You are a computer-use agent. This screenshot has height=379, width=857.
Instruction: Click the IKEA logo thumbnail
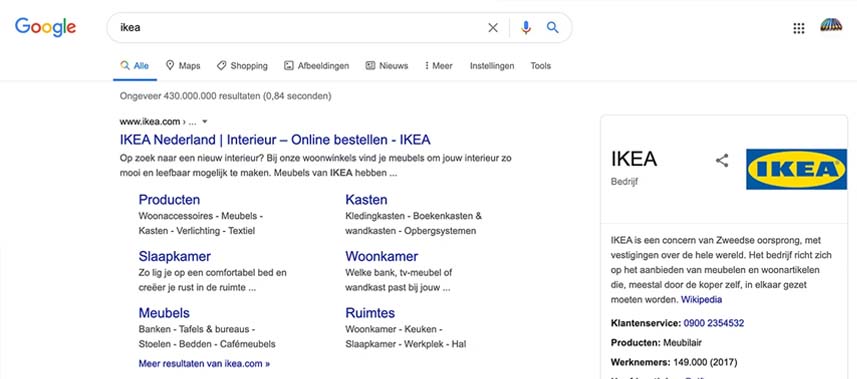pos(796,169)
